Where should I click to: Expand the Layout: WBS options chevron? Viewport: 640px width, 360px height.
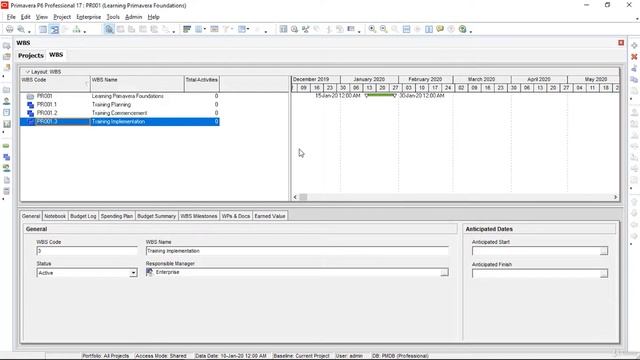tap(27, 72)
